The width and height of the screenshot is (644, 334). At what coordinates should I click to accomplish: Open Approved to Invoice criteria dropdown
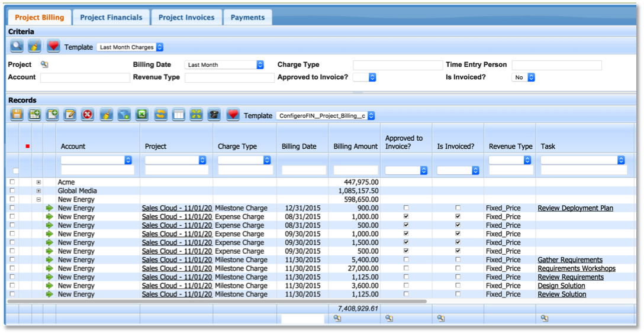pyautogui.click(x=365, y=77)
